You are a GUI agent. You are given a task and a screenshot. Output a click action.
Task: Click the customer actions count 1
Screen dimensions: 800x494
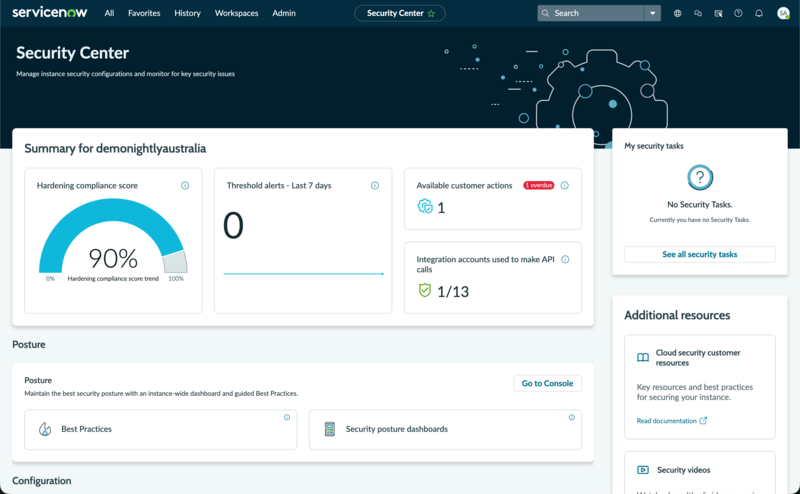pyautogui.click(x=441, y=208)
